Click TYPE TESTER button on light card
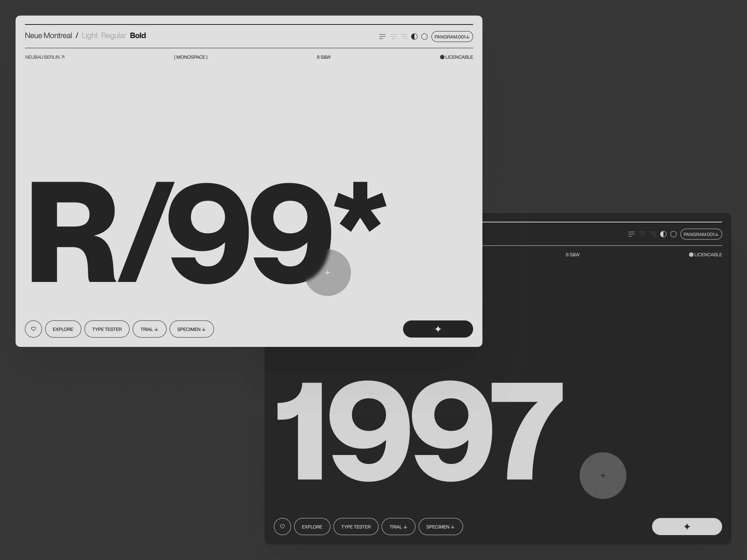The height and width of the screenshot is (560, 747). click(x=107, y=329)
